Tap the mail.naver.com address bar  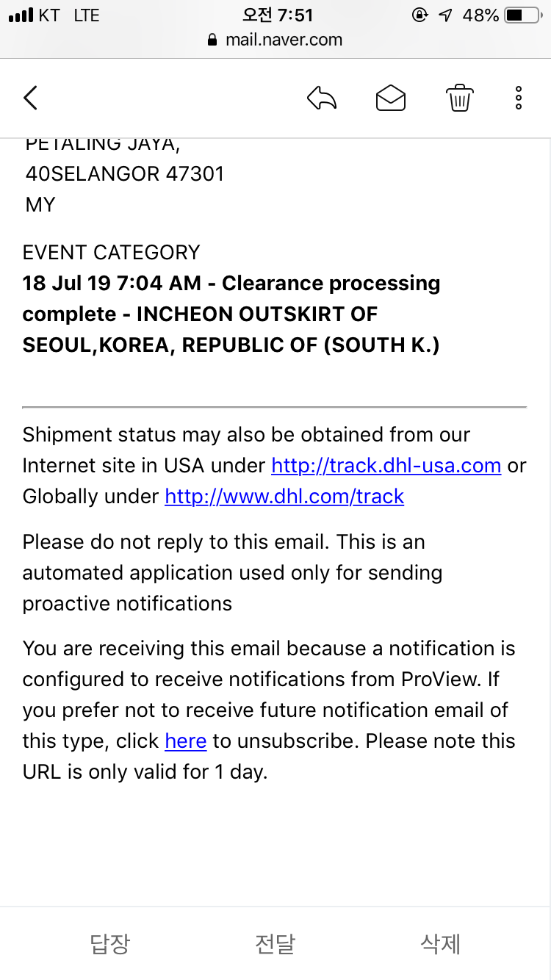coord(275,40)
